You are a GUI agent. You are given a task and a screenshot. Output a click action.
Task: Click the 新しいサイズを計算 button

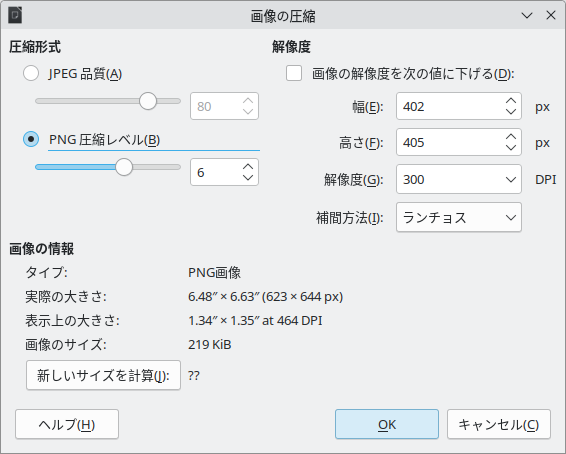click(x=103, y=375)
